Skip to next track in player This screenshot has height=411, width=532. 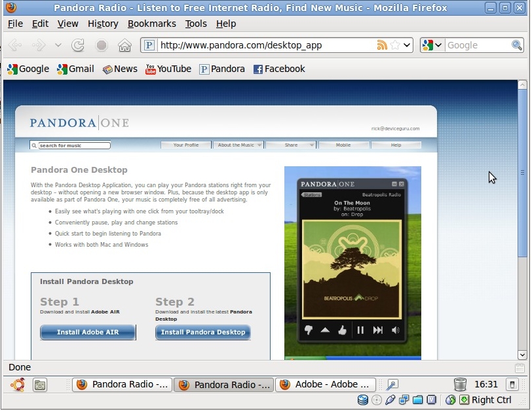click(377, 330)
